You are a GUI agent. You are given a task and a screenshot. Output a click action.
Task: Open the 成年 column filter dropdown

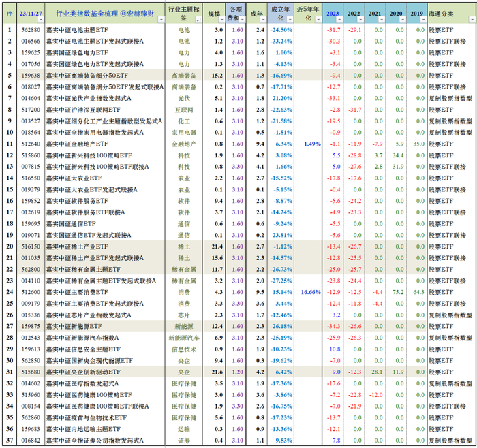coord(263,20)
